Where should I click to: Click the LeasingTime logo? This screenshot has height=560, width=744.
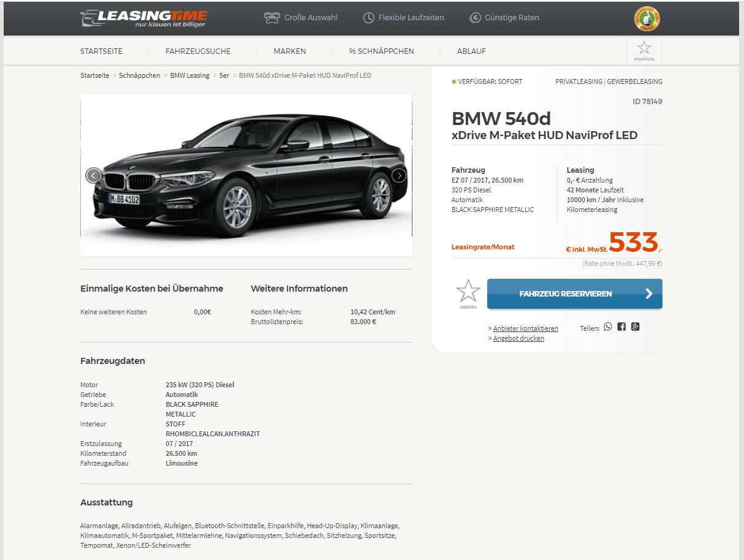click(x=144, y=18)
